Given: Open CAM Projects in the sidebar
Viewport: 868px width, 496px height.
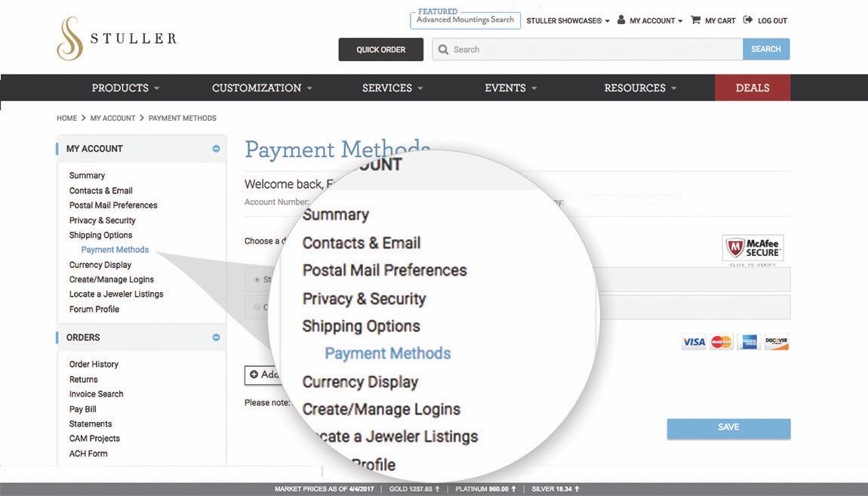Looking at the screenshot, I should [x=94, y=439].
